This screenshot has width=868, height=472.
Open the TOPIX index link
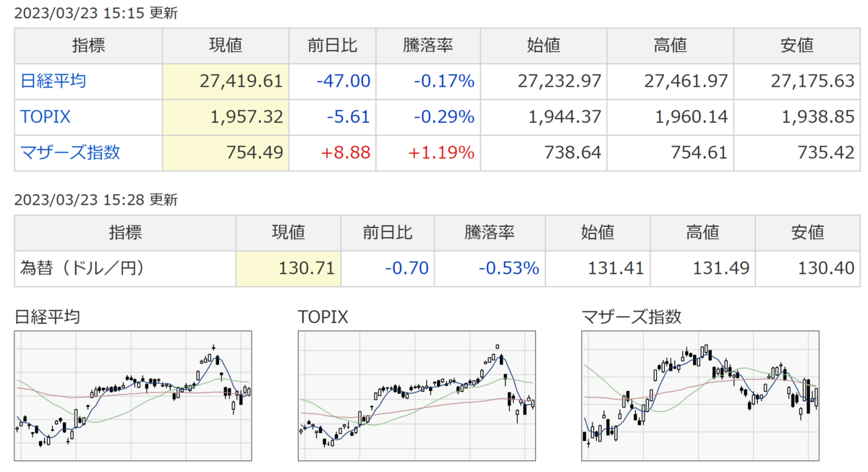45,116
